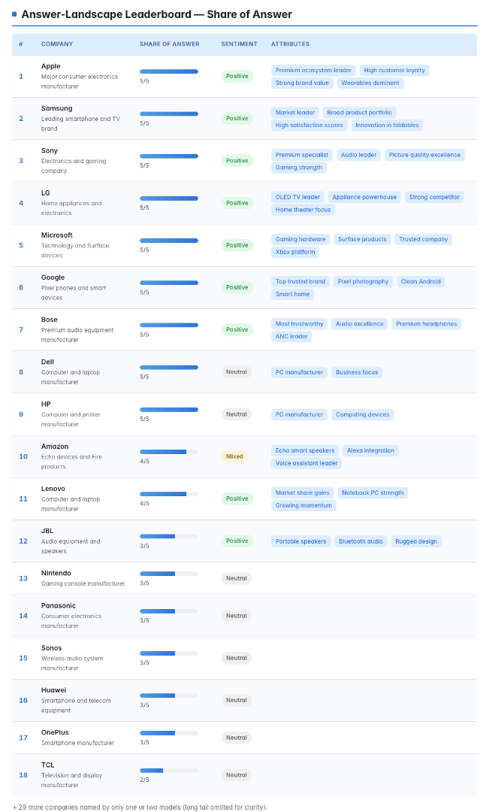The height and width of the screenshot is (812, 504).
Task: Select the Samsung company name
Action: (x=57, y=108)
